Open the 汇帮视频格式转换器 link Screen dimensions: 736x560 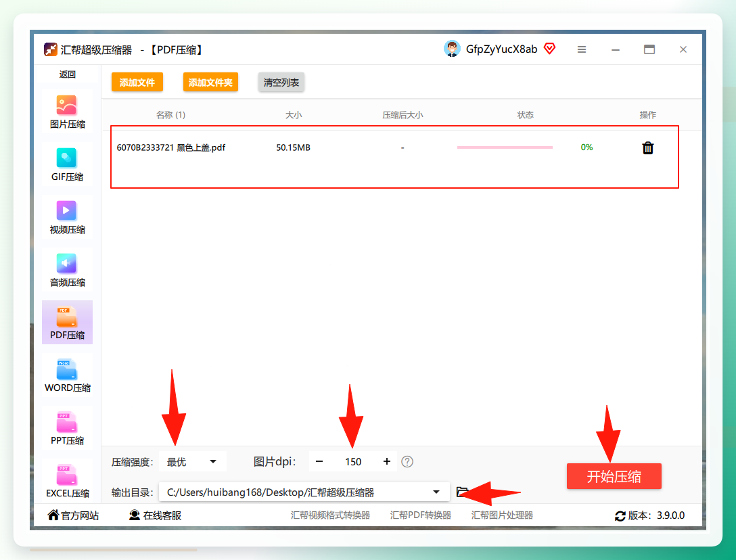(x=330, y=515)
